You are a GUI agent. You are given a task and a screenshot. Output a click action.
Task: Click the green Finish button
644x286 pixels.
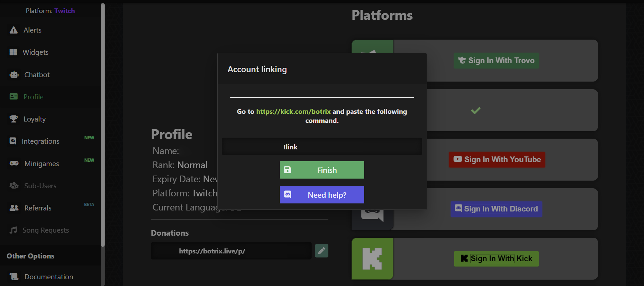pos(322,170)
